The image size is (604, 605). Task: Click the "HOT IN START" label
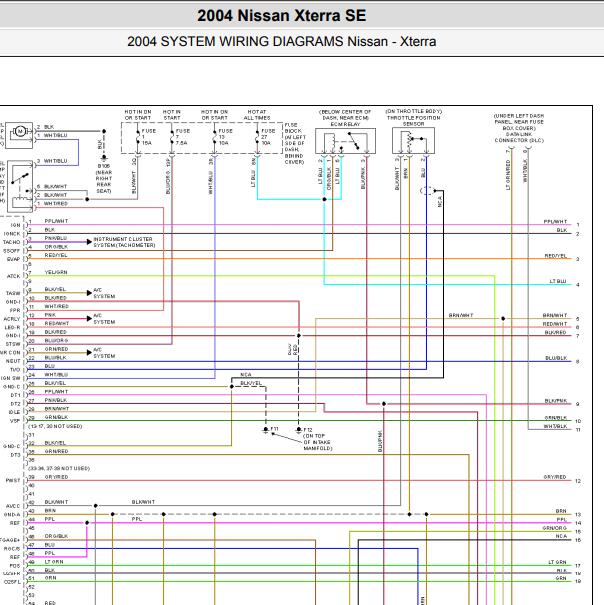pyautogui.click(x=172, y=115)
